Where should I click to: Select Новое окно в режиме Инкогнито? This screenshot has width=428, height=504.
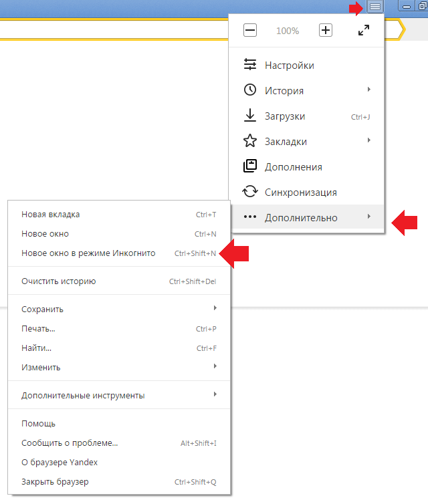(x=119, y=253)
